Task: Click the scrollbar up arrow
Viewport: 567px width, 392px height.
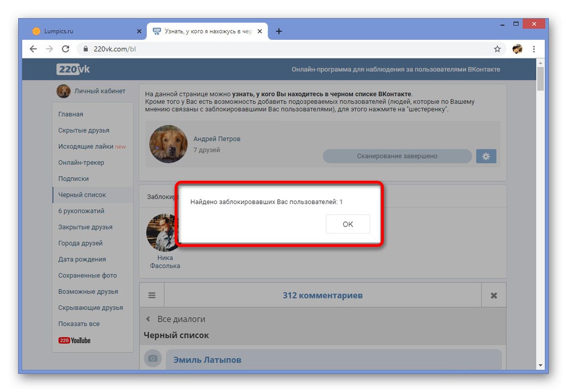Action: pos(540,63)
